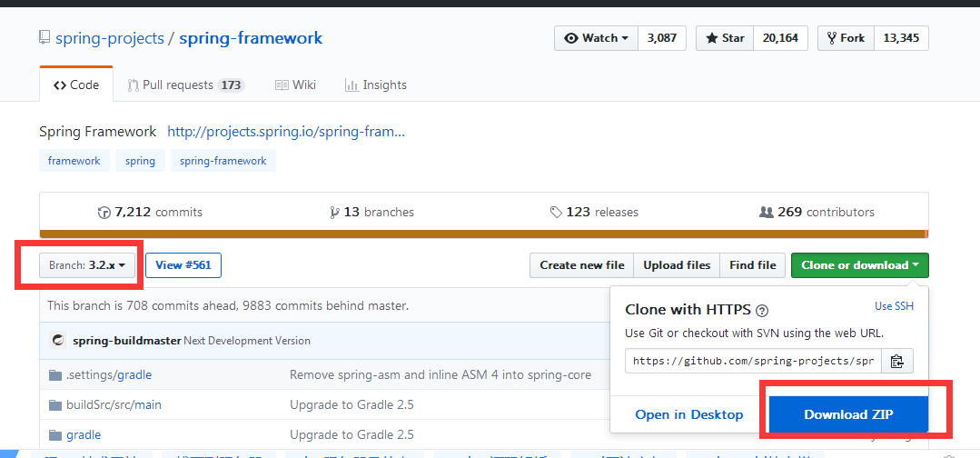The image size is (980, 458).
Task: Select the clone URL input field
Action: 753,361
